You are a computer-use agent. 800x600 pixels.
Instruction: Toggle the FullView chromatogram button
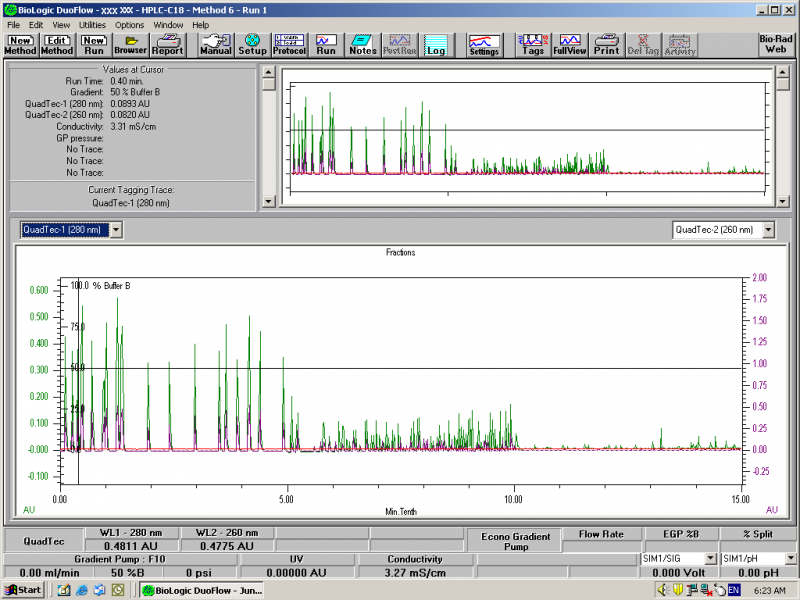pos(570,44)
